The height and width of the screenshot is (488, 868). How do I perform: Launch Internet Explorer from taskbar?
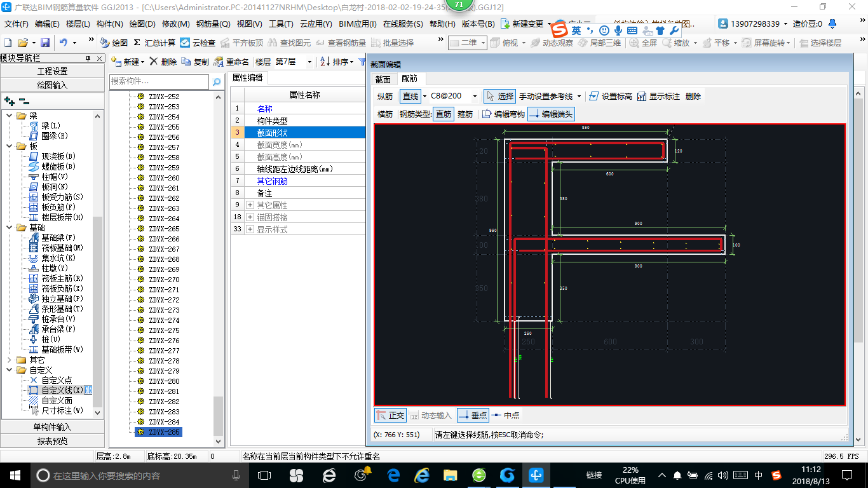coord(422,475)
